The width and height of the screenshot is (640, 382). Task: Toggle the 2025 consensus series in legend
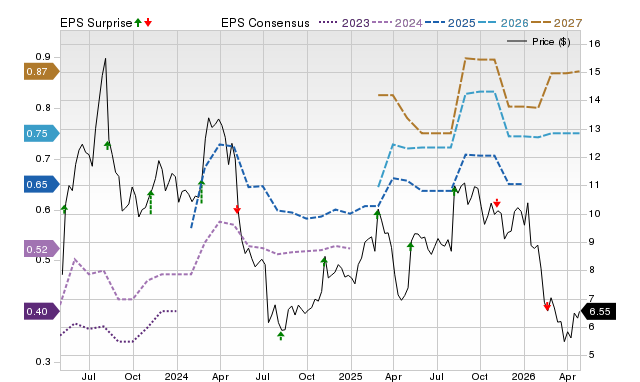[x=450, y=23]
